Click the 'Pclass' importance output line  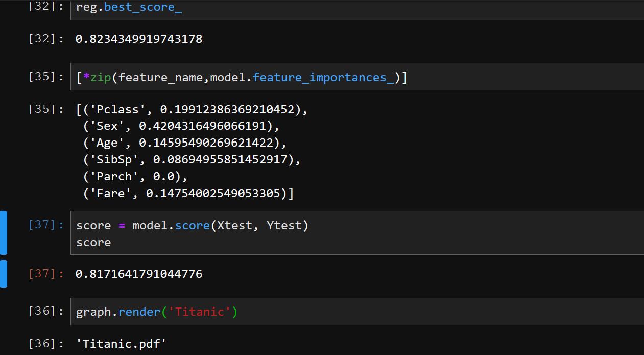click(x=192, y=109)
